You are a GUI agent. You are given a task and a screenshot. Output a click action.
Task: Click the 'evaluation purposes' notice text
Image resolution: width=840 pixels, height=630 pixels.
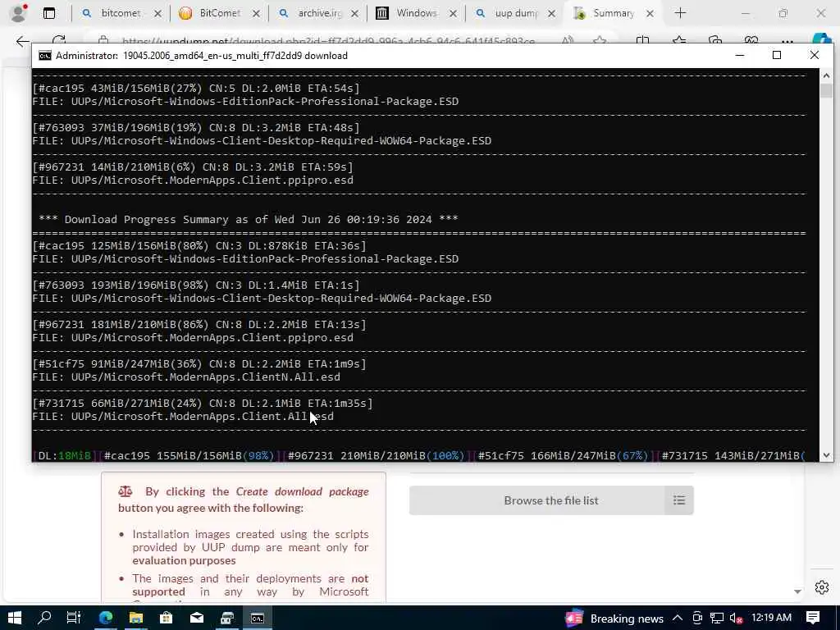184,560
